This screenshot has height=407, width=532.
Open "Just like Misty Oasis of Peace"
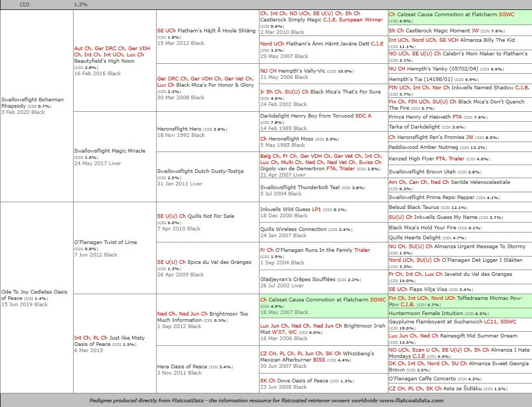110,341
